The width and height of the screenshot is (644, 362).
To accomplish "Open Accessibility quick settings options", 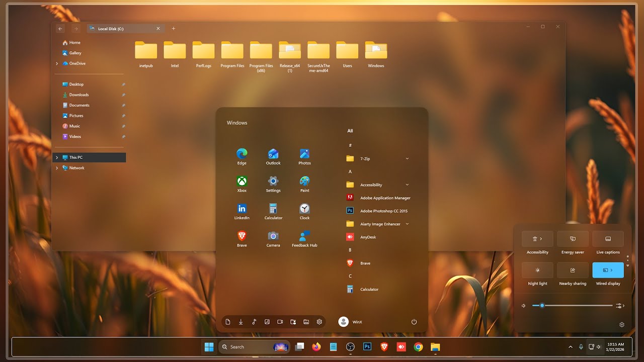I will (537, 239).
